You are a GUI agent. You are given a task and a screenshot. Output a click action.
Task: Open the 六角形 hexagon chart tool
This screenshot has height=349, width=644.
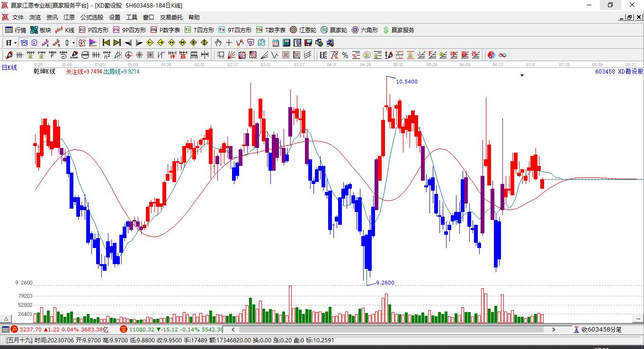365,30
